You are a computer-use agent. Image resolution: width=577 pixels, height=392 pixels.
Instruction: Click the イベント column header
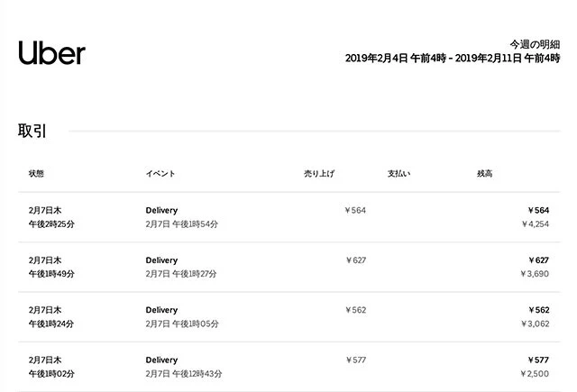click(160, 173)
